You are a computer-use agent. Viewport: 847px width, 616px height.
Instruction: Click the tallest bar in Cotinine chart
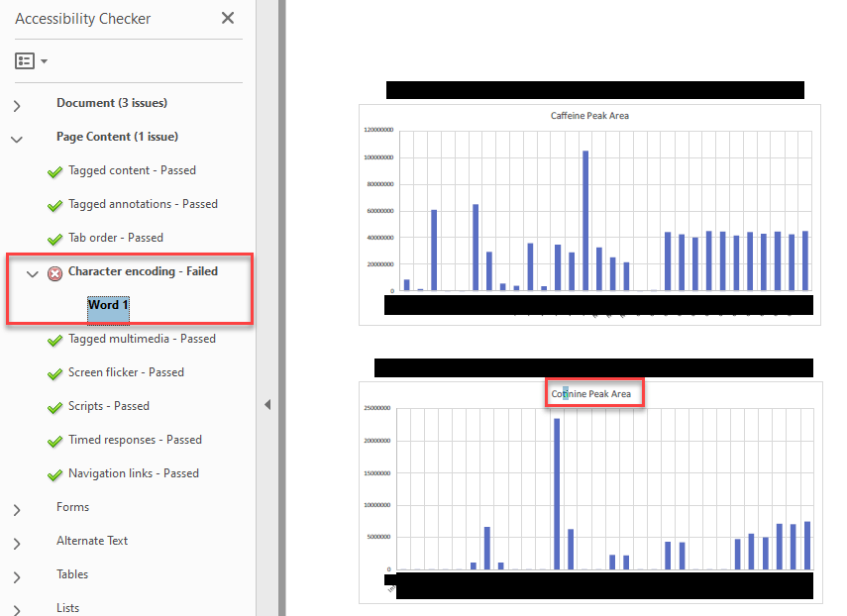(557, 494)
